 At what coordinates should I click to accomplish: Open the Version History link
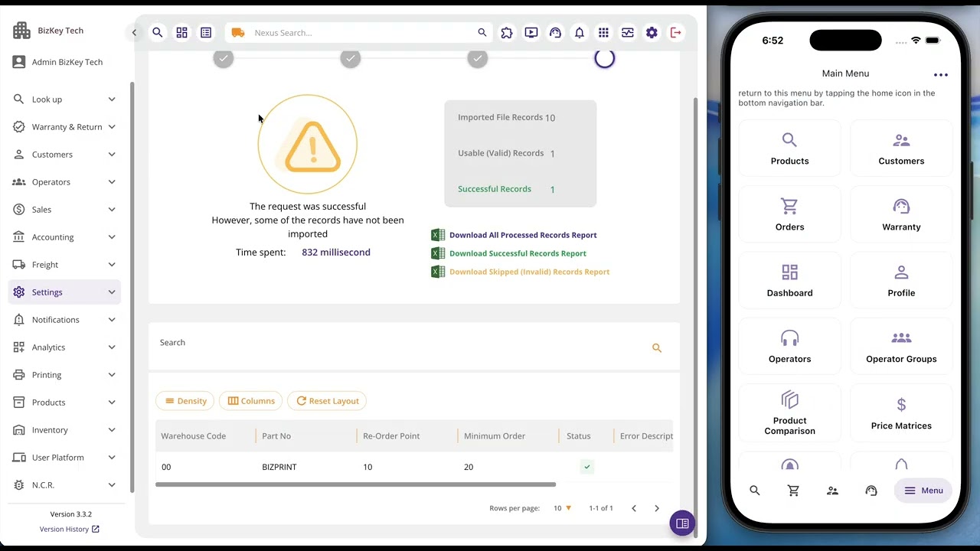(70, 529)
